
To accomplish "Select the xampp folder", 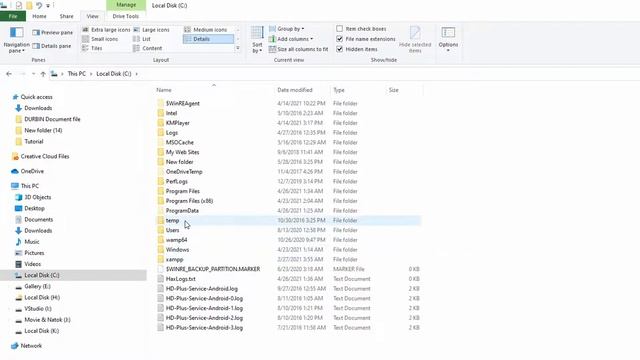I will click(x=175, y=259).
